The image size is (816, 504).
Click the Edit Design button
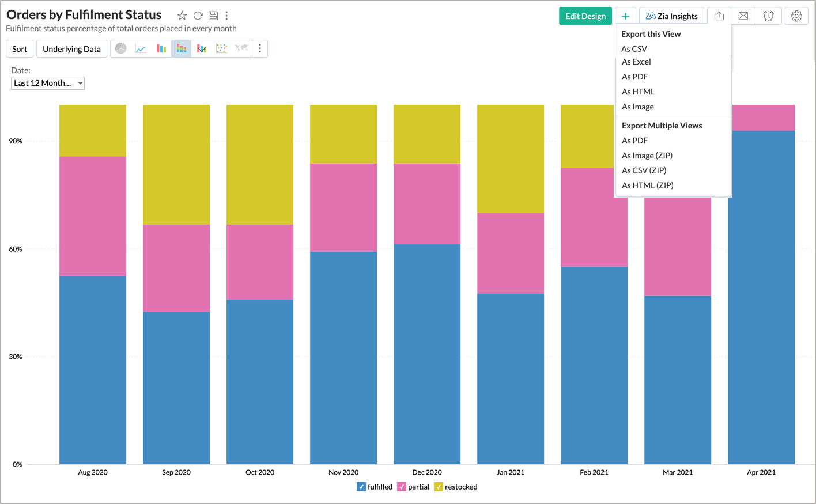pyautogui.click(x=585, y=16)
